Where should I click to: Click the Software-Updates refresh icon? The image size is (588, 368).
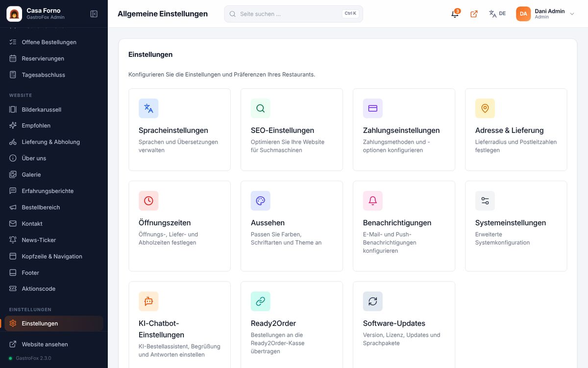click(x=373, y=301)
